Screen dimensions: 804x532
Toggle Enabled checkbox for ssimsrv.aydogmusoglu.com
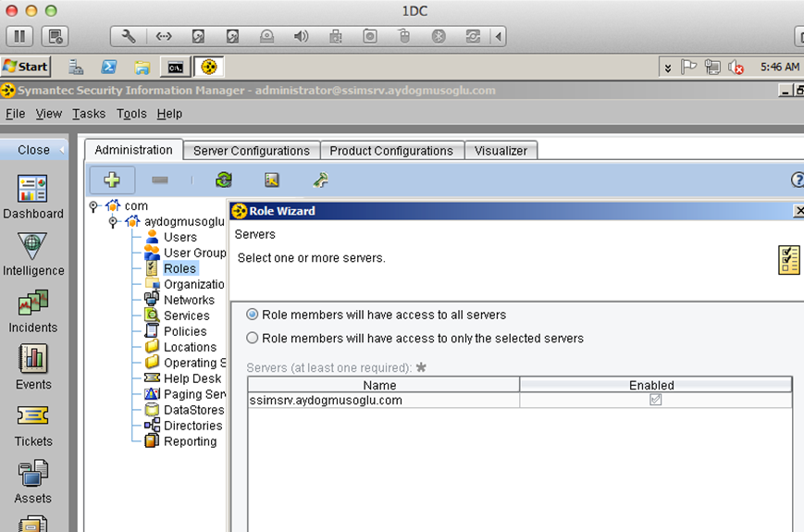pos(655,400)
